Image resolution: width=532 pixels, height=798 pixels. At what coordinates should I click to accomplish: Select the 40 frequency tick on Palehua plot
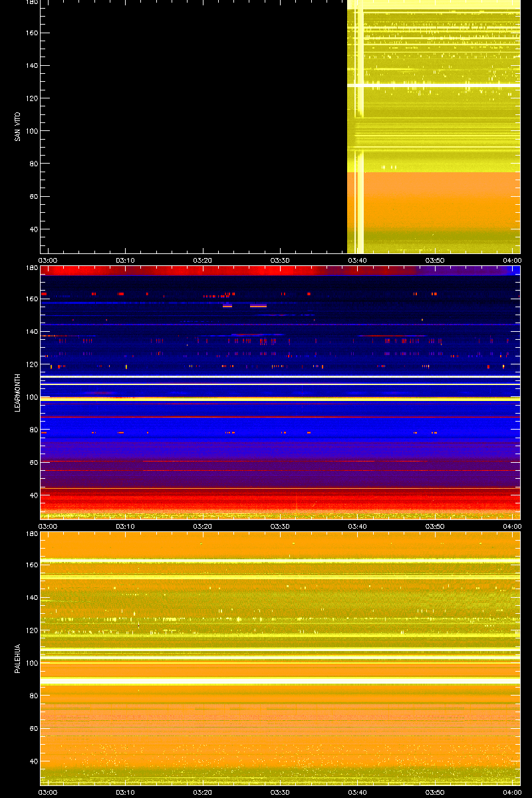[34, 761]
